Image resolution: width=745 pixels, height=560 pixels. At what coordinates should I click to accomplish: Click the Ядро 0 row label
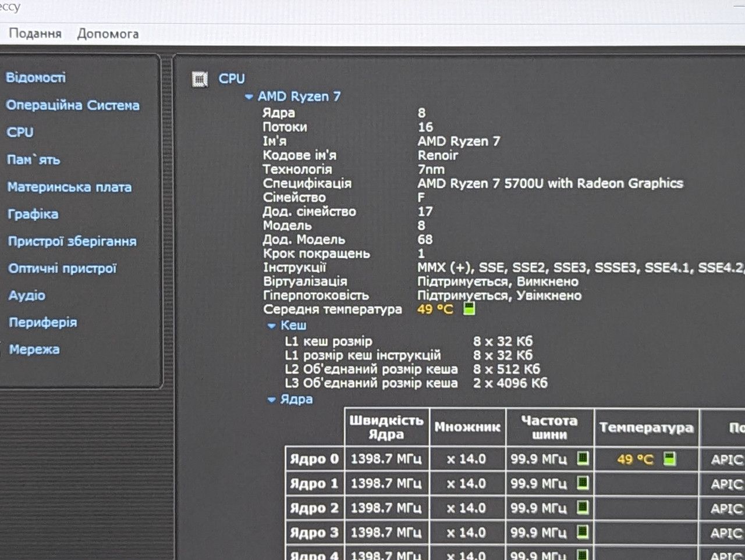[314, 459]
